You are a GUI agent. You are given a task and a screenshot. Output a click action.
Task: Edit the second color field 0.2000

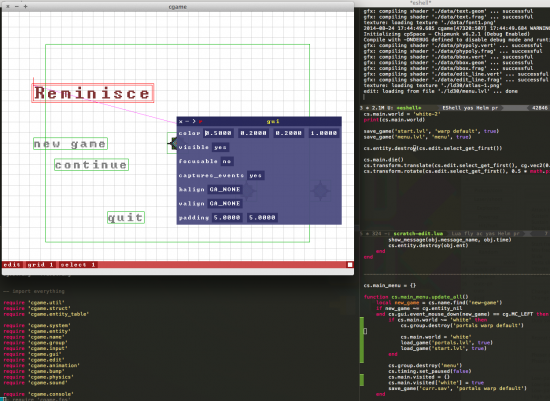point(253,133)
